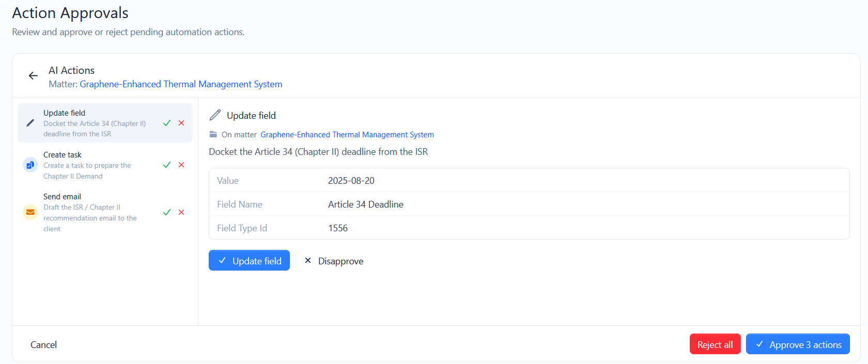This screenshot has height=364, width=868.
Task: Click the Disapprove button
Action: [x=334, y=261]
